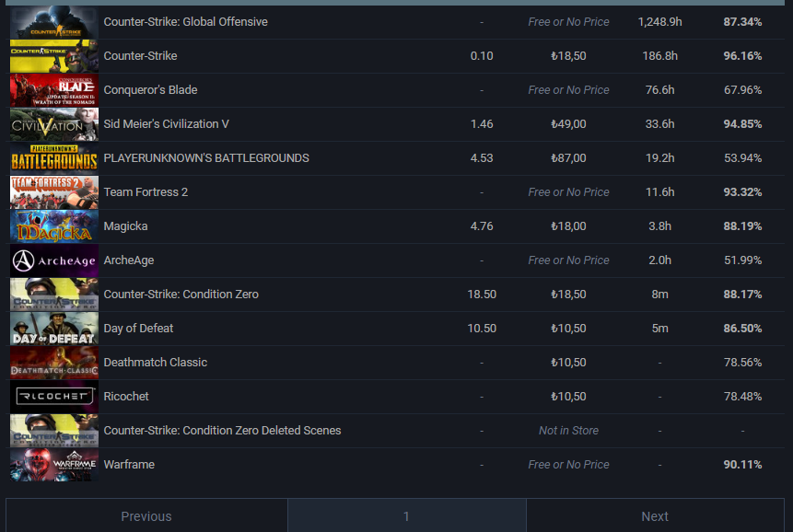Click the 186.8h playtime value
This screenshot has height=532, width=793.
click(660, 55)
